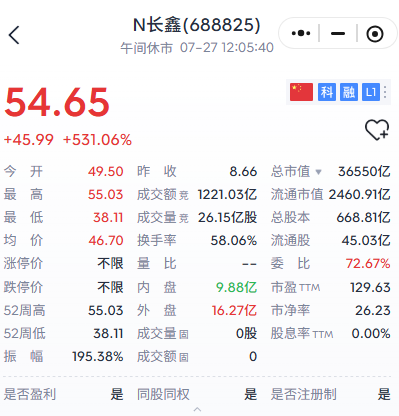Tap the blue 科 board badge
Image resolution: width=399 pixels, height=416 pixels.
click(327, 92)
